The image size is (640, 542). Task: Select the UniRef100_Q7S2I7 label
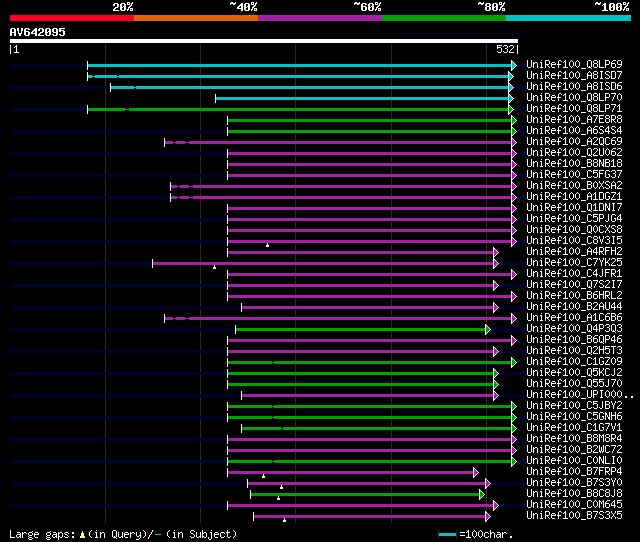coord(574,285)
